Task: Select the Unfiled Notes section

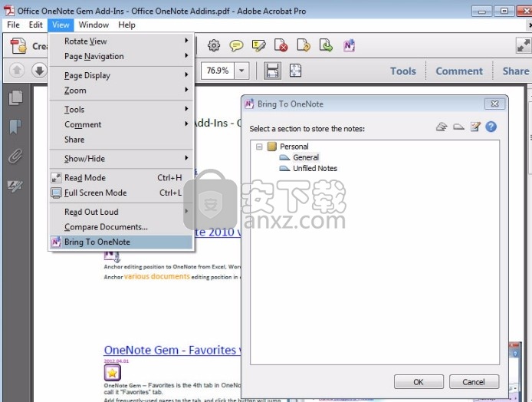Action: (315, 168)
